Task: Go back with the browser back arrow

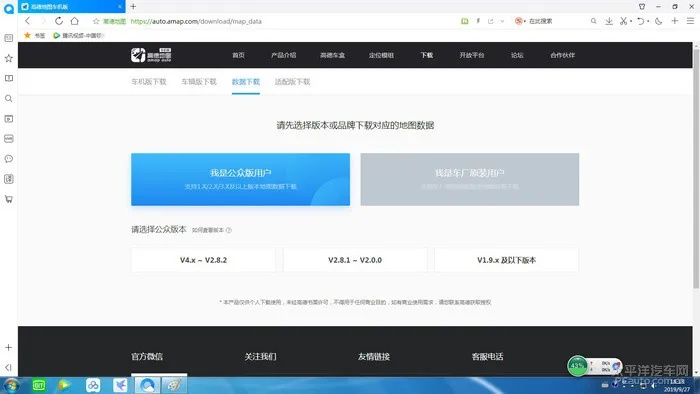Action: pyautogui.click(x=28, y=21)
